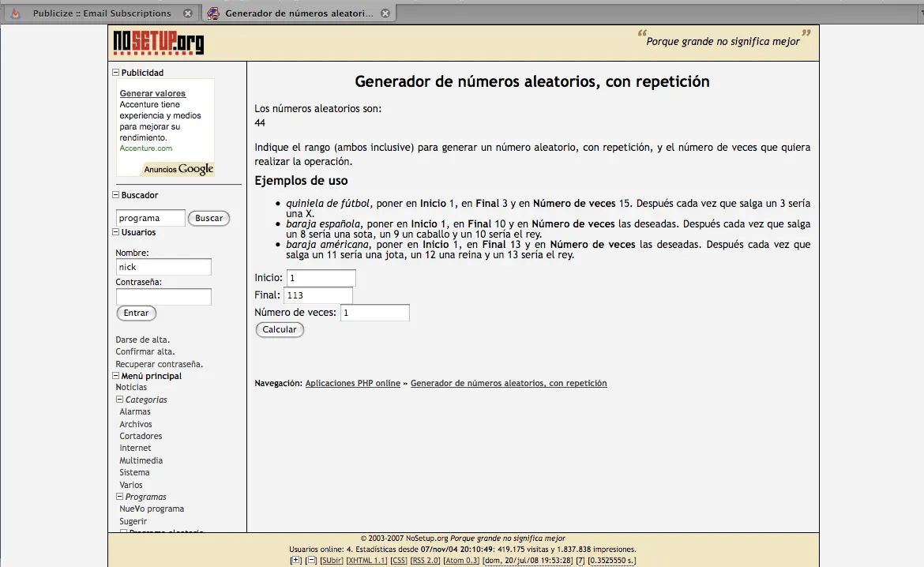Open the Darse de alta link
The width and height of the screenshot is (924, 567).
click(x=143, y=340)
